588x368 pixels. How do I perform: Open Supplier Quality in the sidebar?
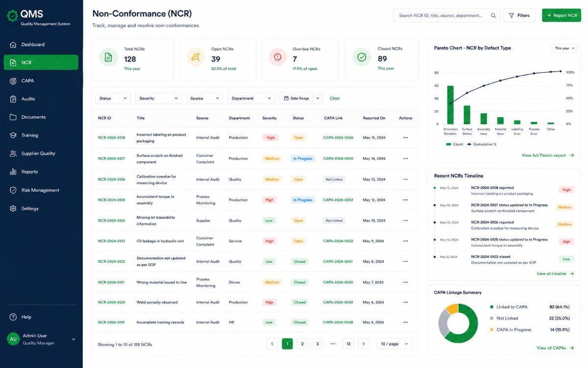(41, 153)
